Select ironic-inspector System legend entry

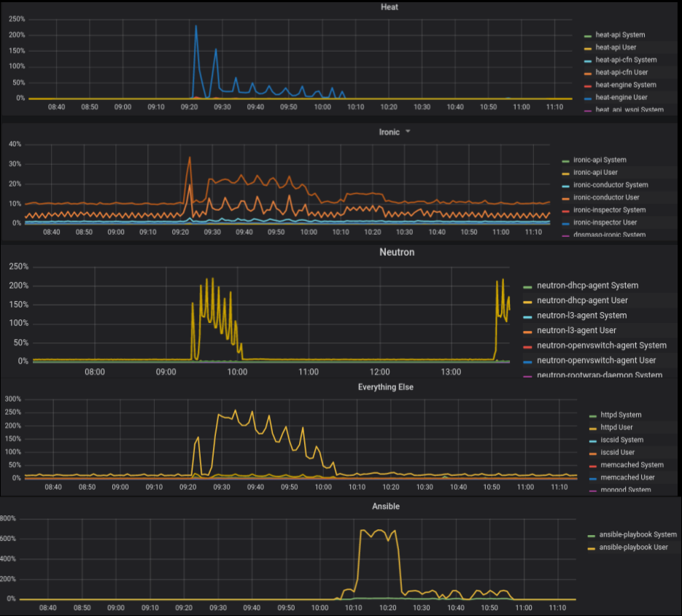click(605, 210)
